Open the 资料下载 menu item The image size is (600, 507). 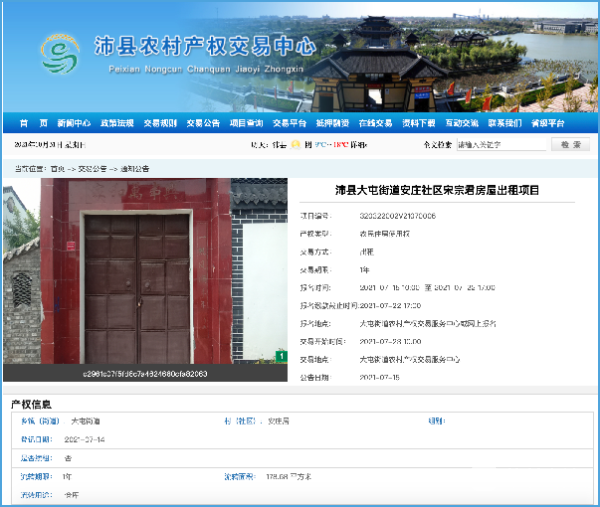pos(419,123)
